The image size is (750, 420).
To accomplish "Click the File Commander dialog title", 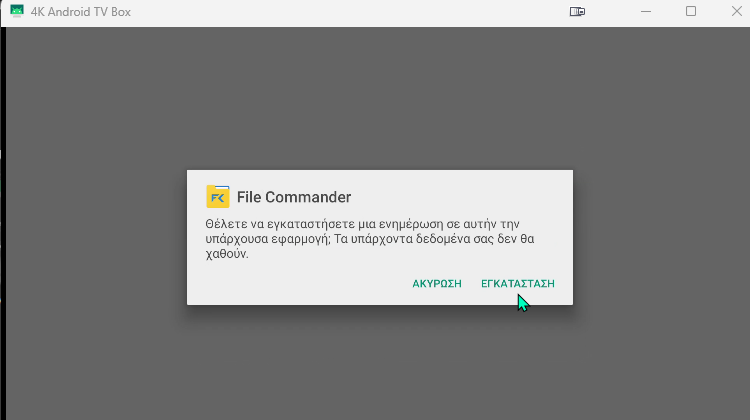I will coord(294,197).
